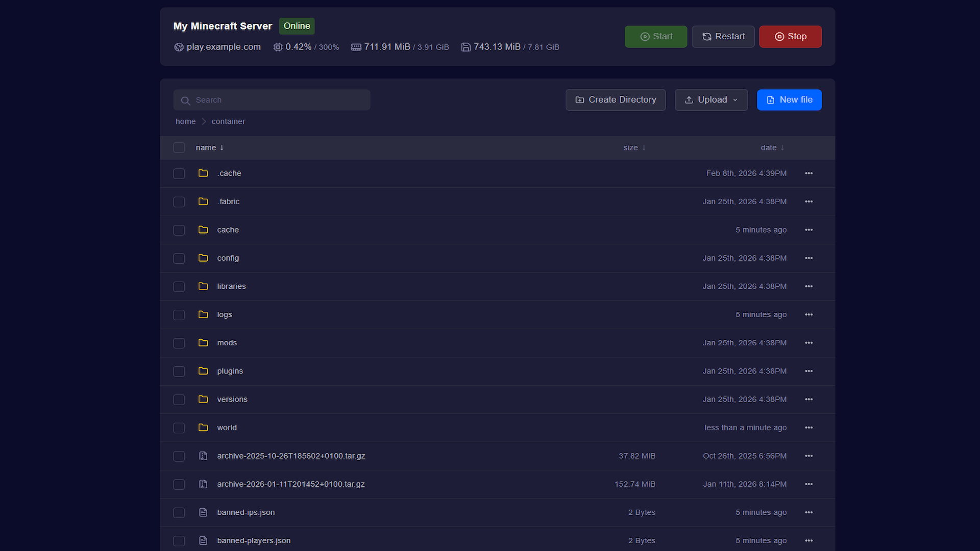Sort files by size column
The height and width of the screenshot is (551, 980).
[634, 147]
